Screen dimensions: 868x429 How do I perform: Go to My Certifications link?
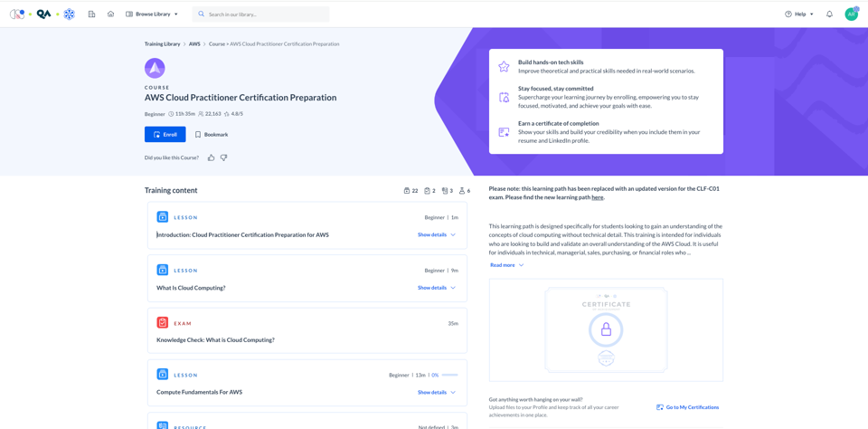coord(687,407)
